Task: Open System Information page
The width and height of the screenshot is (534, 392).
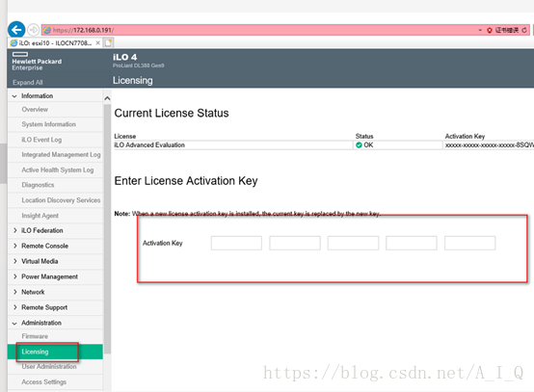Action: (49, 124)
